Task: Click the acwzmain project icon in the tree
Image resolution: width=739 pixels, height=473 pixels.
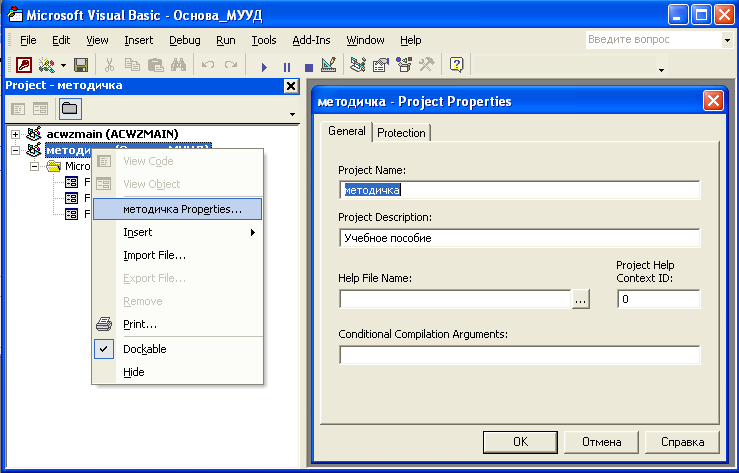Action: click(x=33, y=134)
